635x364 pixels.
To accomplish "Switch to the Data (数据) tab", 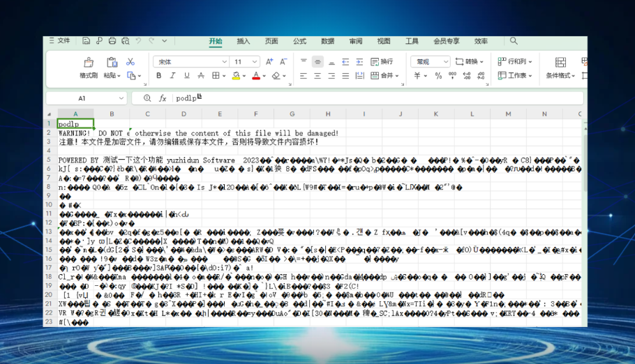I will point(328,41).
